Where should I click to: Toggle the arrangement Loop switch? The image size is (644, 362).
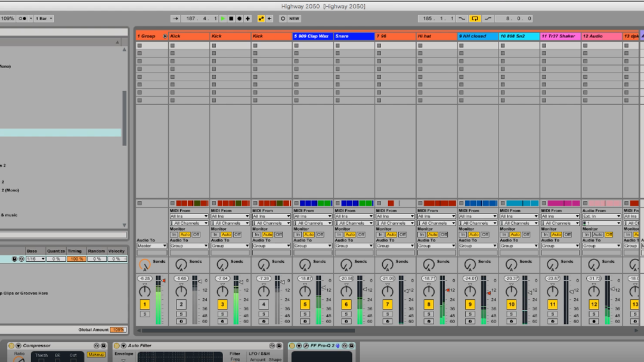tap(475, 18)
